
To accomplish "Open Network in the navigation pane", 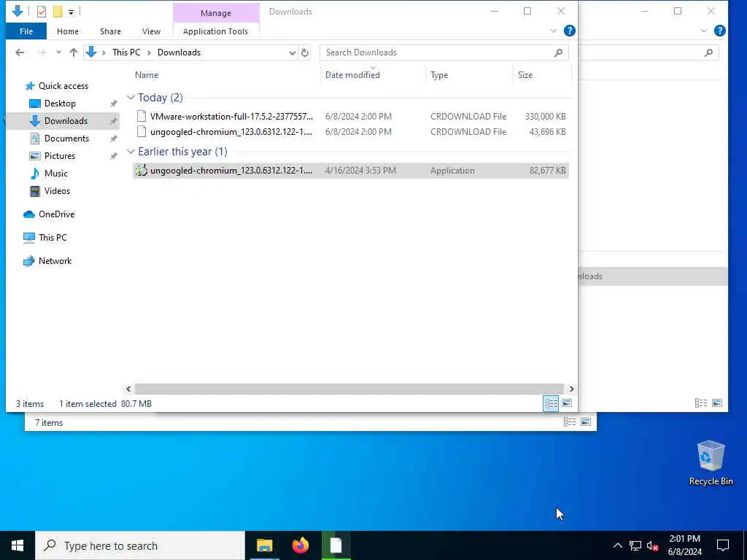I will coord(55,261).
